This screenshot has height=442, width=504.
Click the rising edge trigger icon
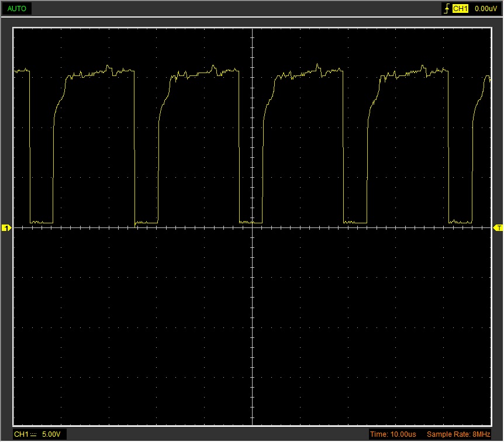point(447,9)
